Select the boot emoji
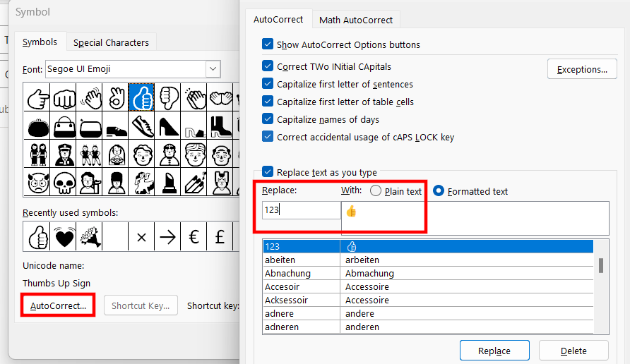The height and width of the screenshot is (364, 630). (x=220, y=126)
